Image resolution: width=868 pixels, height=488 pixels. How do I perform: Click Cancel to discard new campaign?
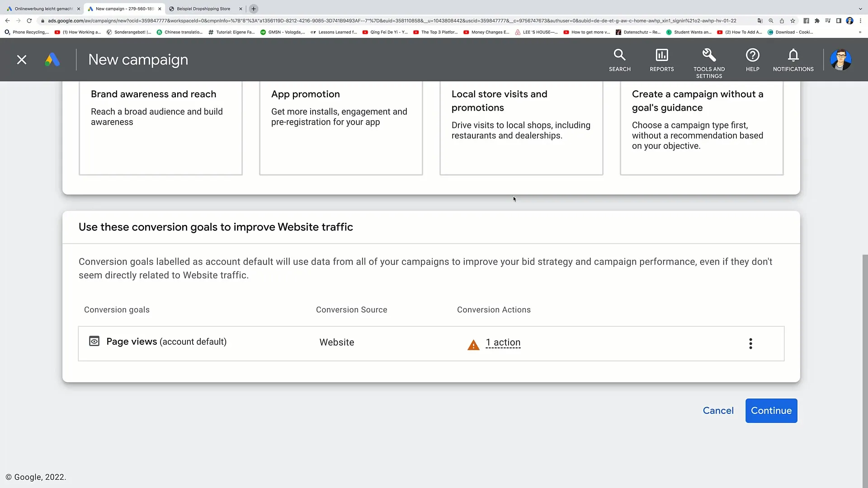pyautogui.click(x=718, y=411)
